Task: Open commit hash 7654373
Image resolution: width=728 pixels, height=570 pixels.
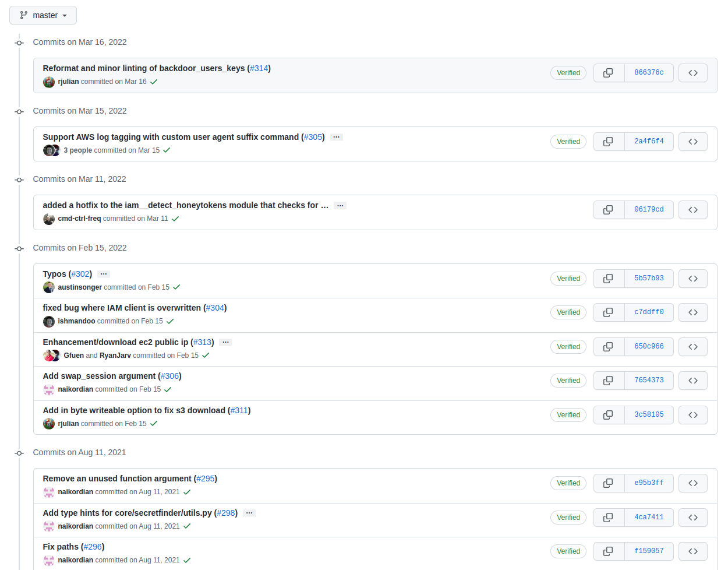Action: pos(649,381)
